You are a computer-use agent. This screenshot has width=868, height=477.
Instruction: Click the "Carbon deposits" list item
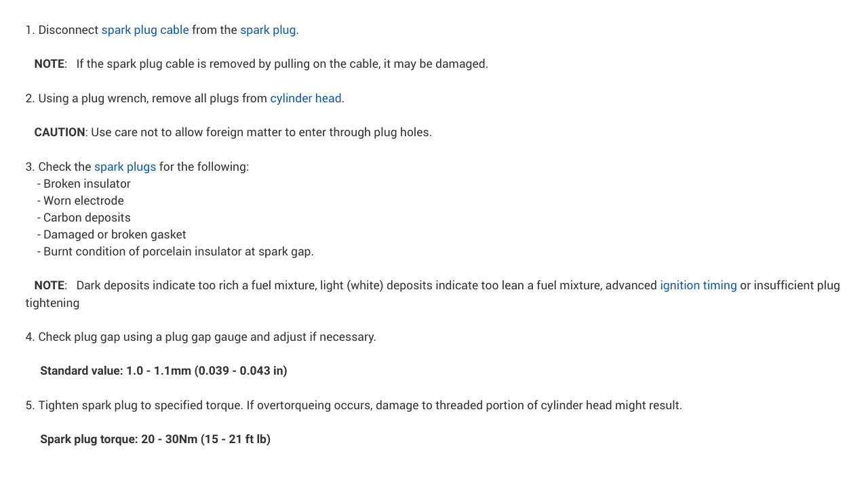[87, 217]
